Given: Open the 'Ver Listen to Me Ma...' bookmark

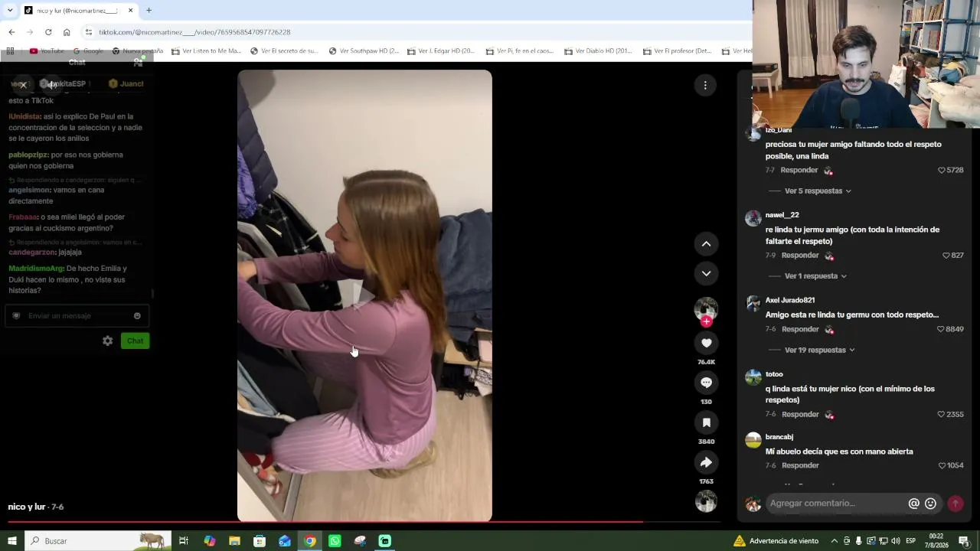Looking at the screenshot, I should tap(207, 51).
